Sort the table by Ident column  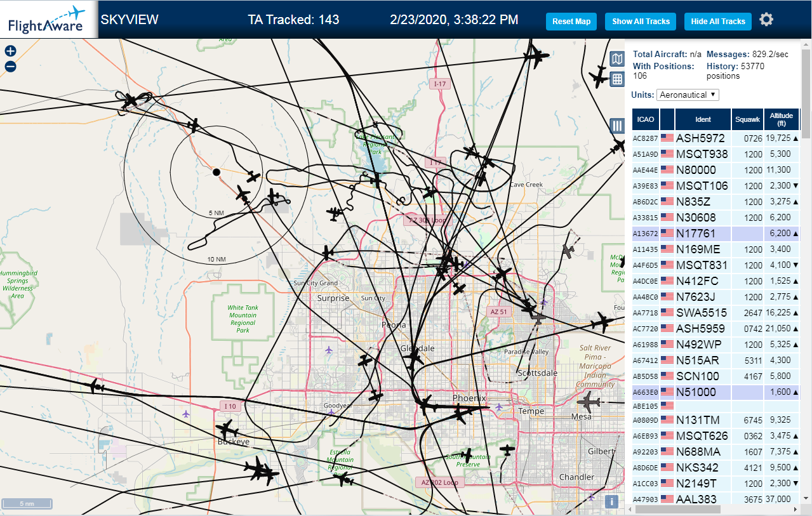click(703, 119)
